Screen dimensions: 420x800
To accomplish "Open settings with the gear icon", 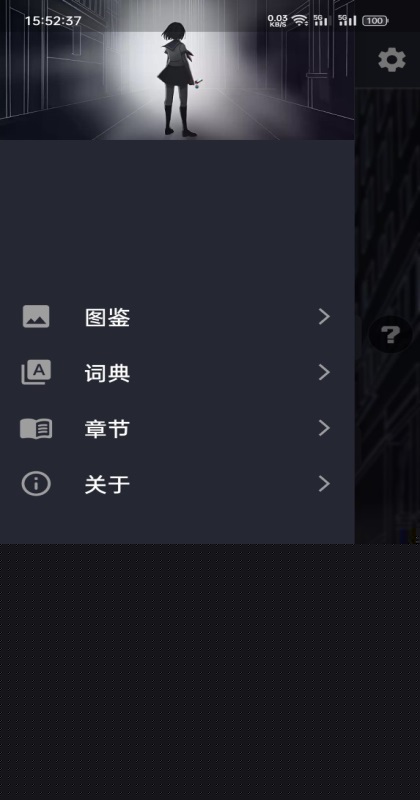I will pos(391,60).
